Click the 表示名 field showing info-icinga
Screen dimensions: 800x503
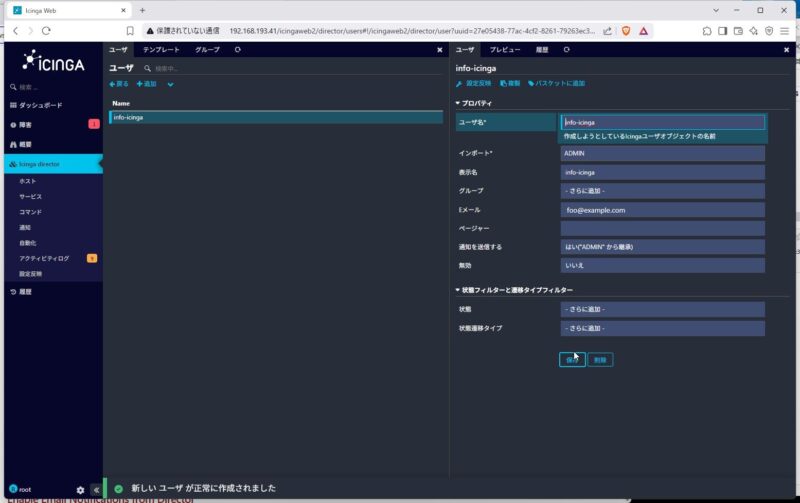click(x=663, y=172)
